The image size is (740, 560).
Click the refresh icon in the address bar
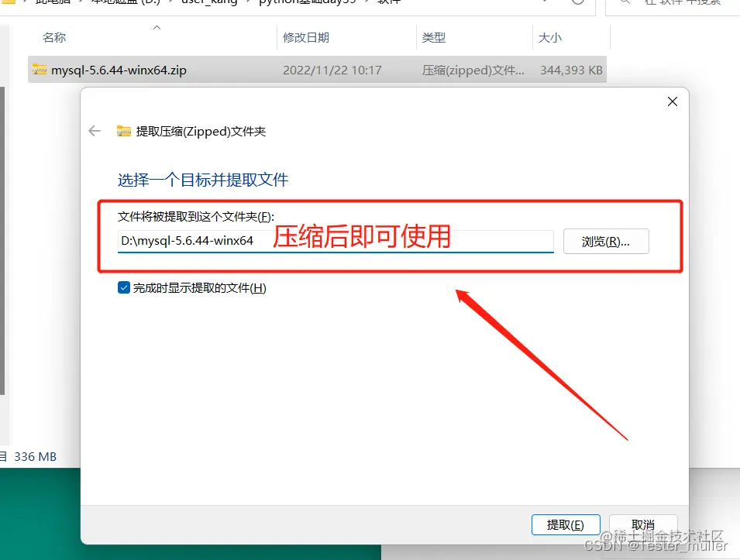pyautogui.click(x=577, y=4)
